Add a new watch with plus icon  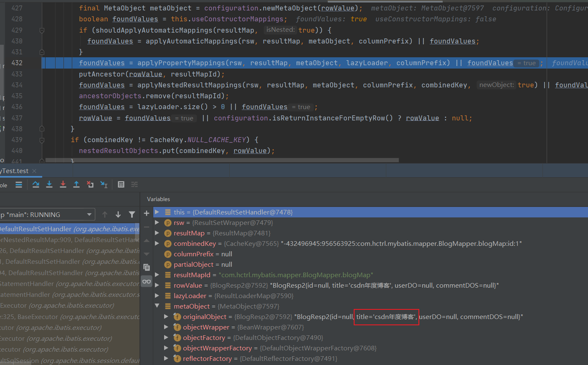pos(147,213)
